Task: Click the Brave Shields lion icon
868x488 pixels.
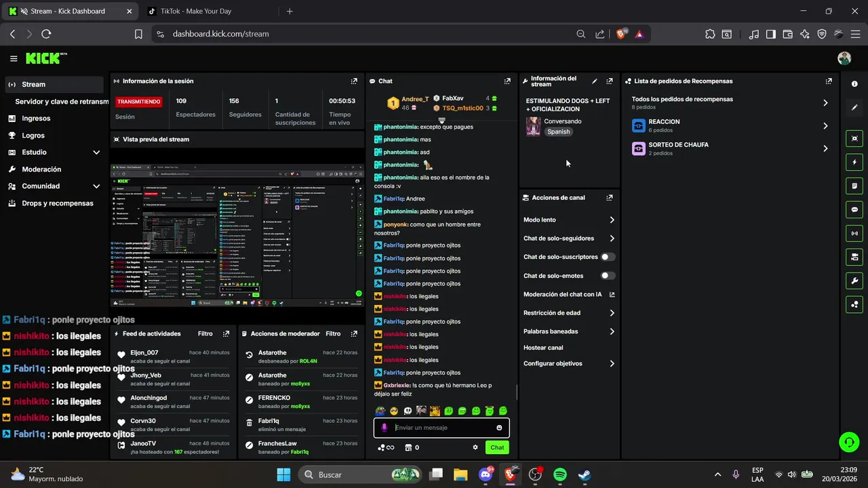Action: (621, 34)
